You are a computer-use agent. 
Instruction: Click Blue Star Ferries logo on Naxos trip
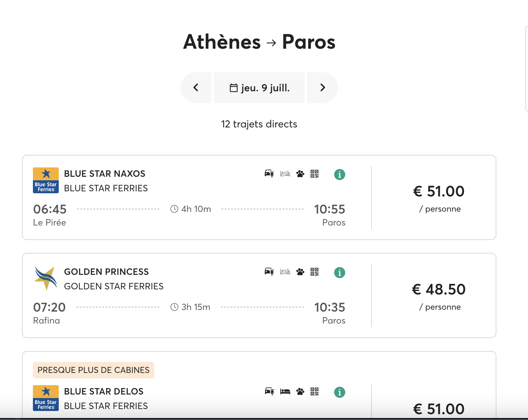point(46,180)
